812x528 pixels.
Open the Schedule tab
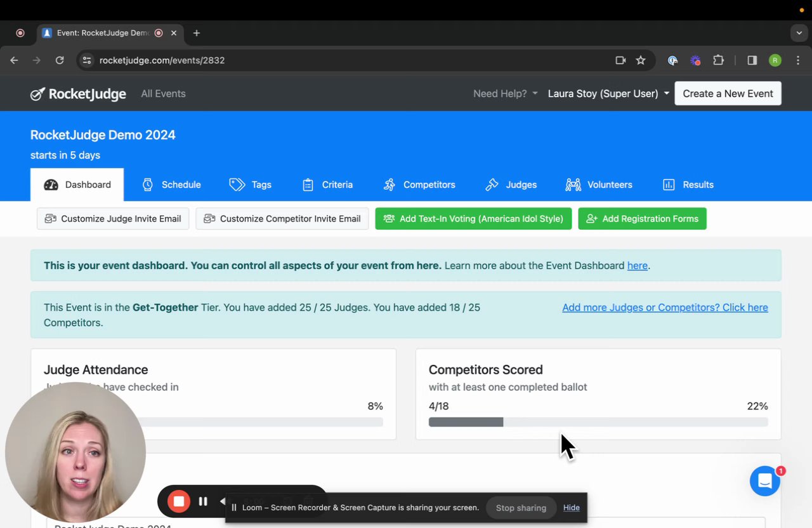pos(171,185)
